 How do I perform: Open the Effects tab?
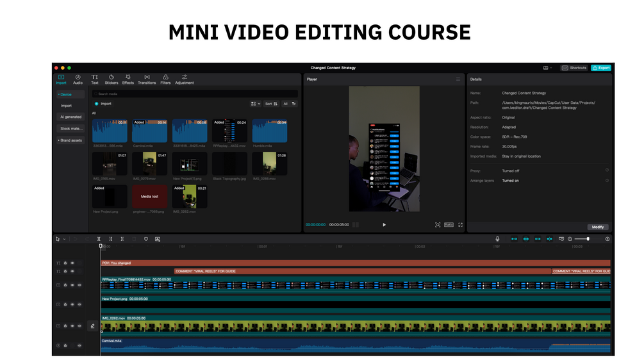[128, 79]
